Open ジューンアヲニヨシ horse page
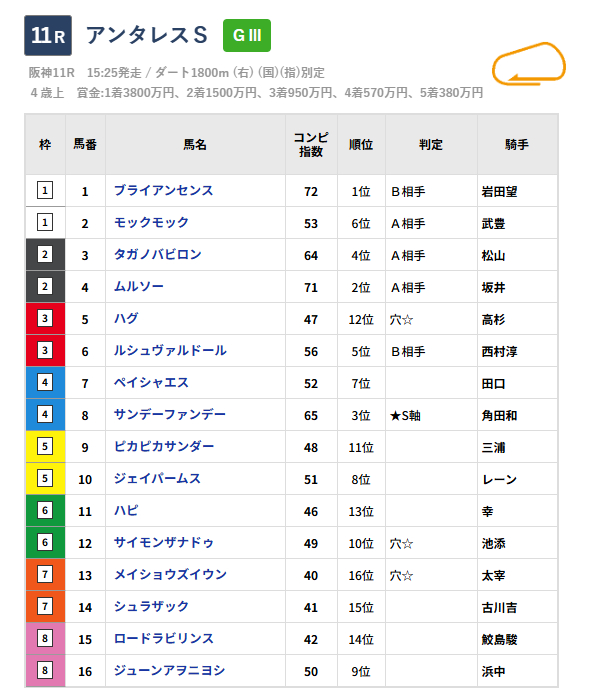 pos(169,670)
